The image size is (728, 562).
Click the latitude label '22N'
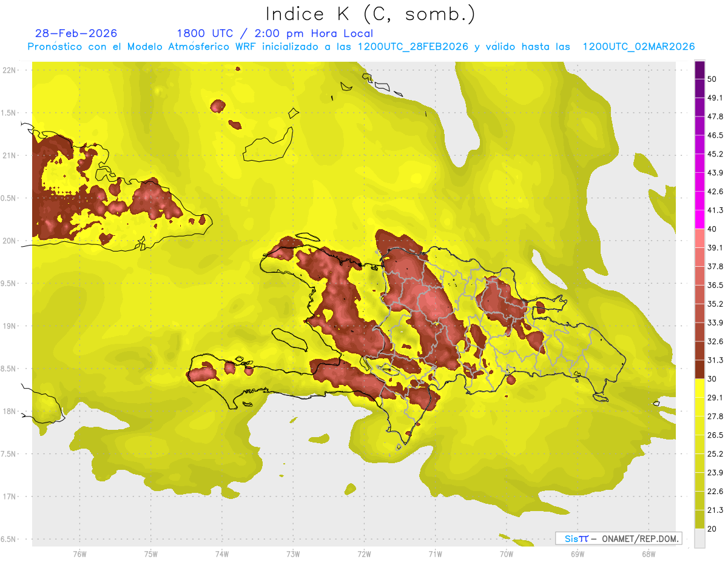(x=10, y=70)
